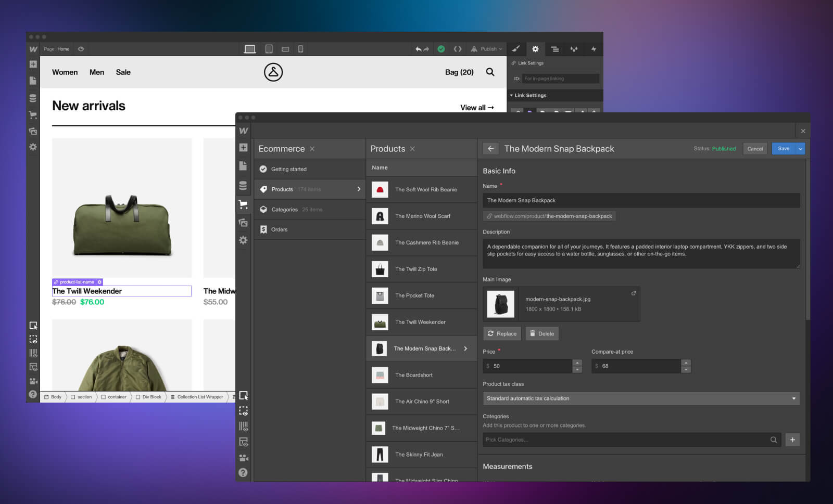Switch to the Interactions lightning tab
Viewport: 833px width, 504px height.
click(x=594, y=49)
